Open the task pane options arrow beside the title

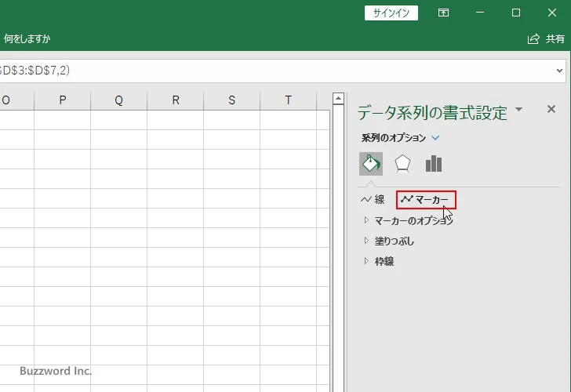pyautogui.click(x=519, y=109)
